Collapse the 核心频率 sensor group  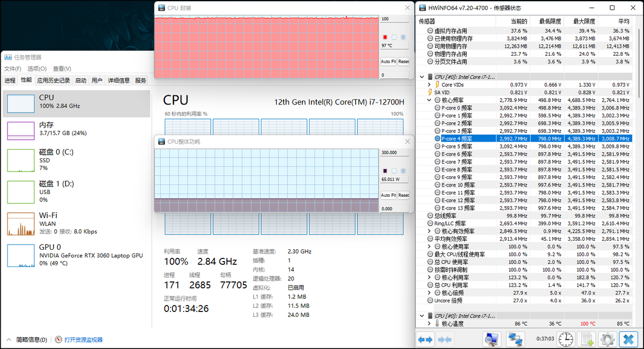click(x=429, y=100)
